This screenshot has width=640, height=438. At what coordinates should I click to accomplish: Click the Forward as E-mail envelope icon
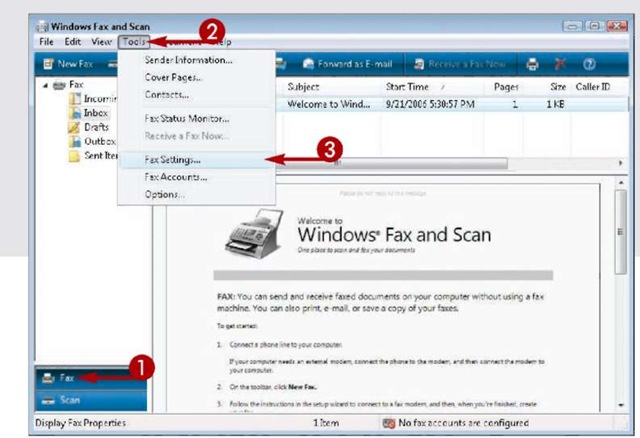(x=309, y=64)
